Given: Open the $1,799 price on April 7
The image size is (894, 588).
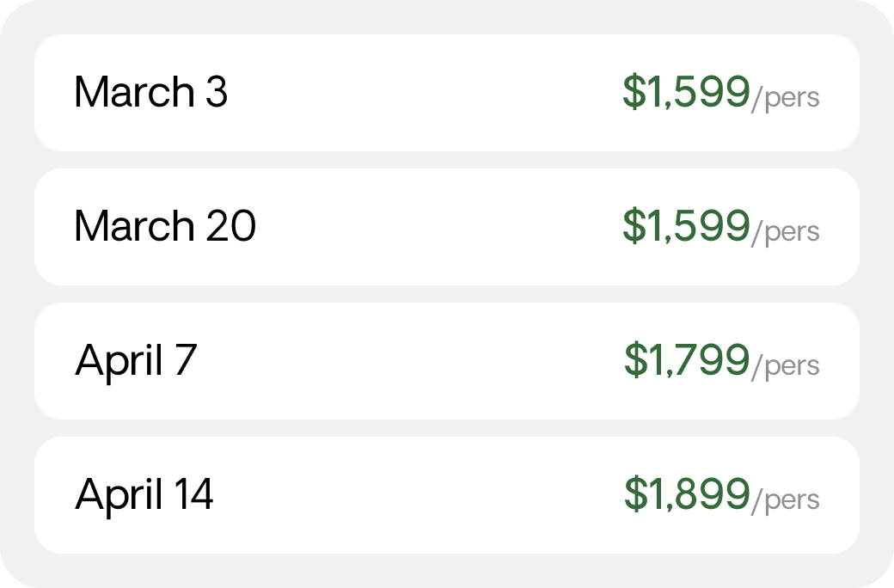Looking at the screenshot, I should click(x=687, y=359).
